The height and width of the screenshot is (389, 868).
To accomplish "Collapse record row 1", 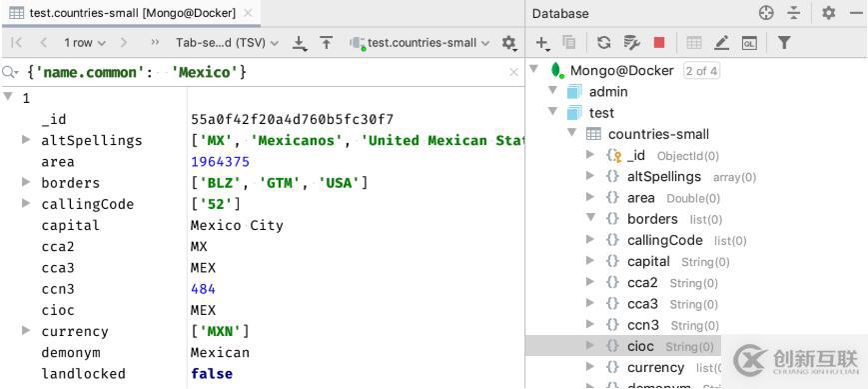I will (8, 97).
